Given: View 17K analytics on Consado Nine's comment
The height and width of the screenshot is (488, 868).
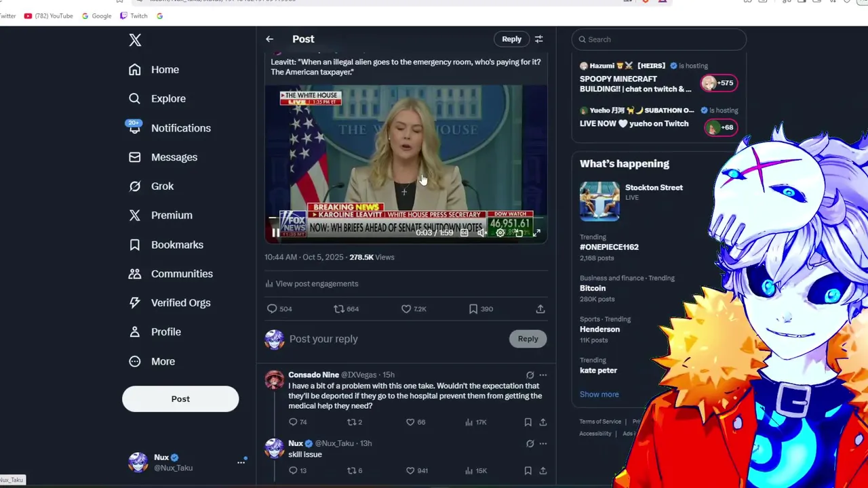Looking at the screenshot, I should (475, 422).
